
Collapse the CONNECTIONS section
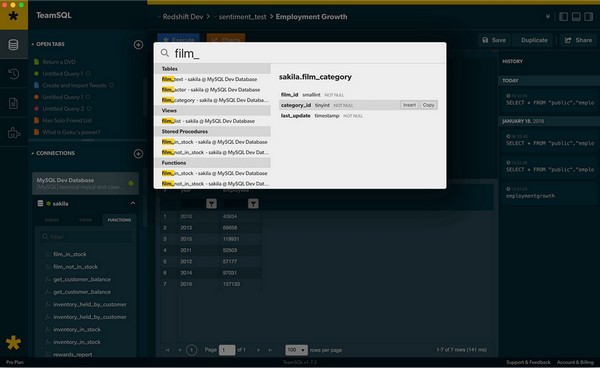[x=33, y=153]
